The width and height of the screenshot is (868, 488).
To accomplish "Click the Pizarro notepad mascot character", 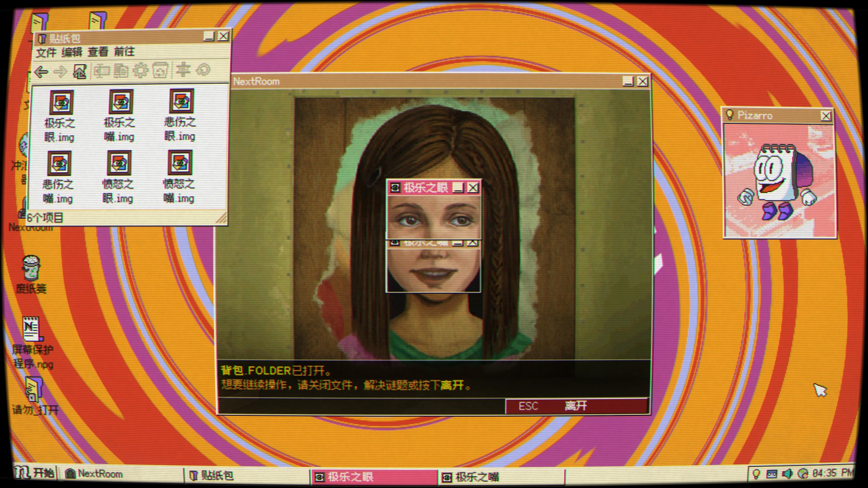I will click(x=778, y=182).
